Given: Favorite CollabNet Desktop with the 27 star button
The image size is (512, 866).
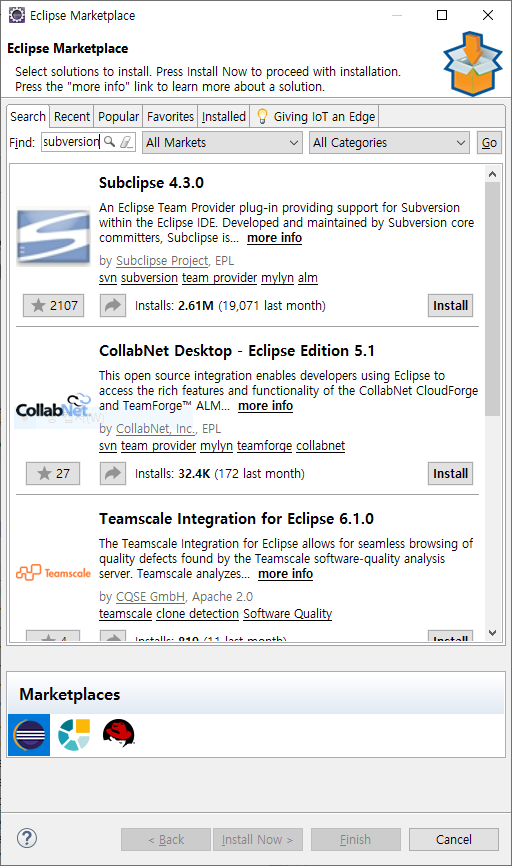Looking at the screenshot, I should click(53, 473).
